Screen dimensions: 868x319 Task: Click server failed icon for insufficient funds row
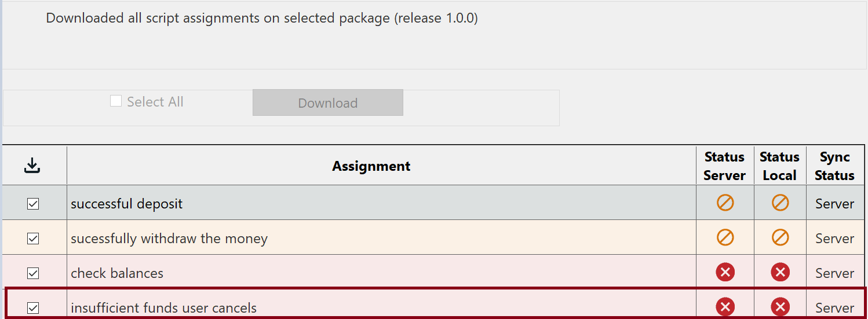pos(725,307)
